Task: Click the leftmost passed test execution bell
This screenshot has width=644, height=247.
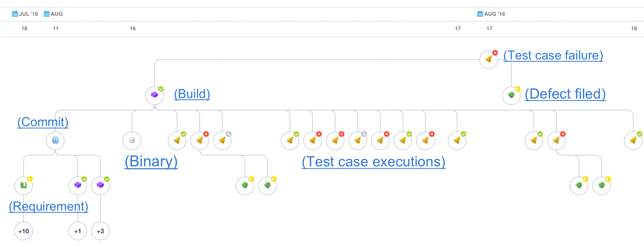Action: [177, 140]
